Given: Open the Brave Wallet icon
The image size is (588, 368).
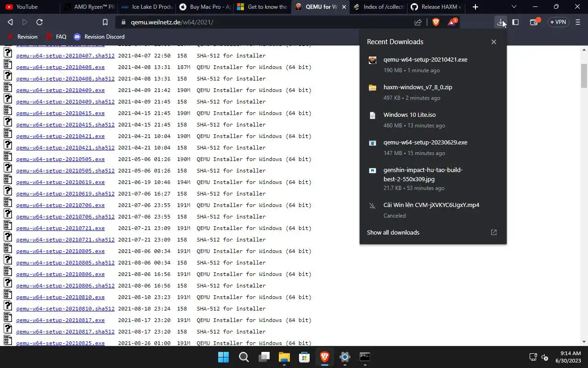Looking at the screenshot, I should [x=534, y=22].
